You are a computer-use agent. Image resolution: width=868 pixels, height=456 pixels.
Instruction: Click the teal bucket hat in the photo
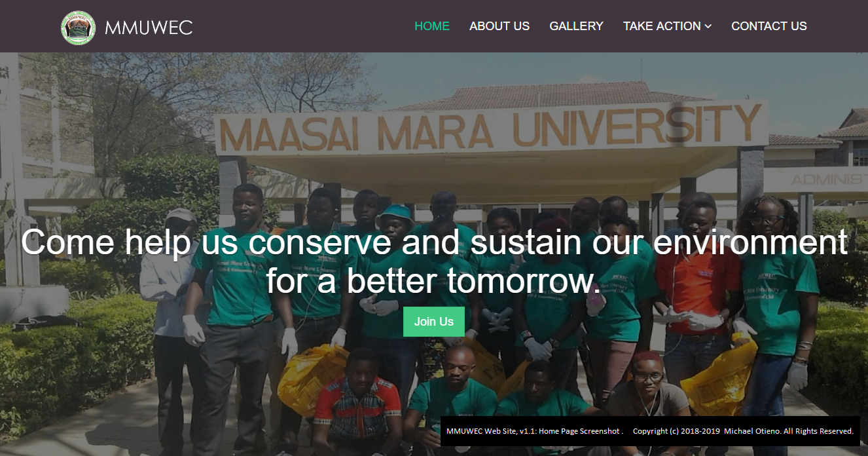[395, 213]
